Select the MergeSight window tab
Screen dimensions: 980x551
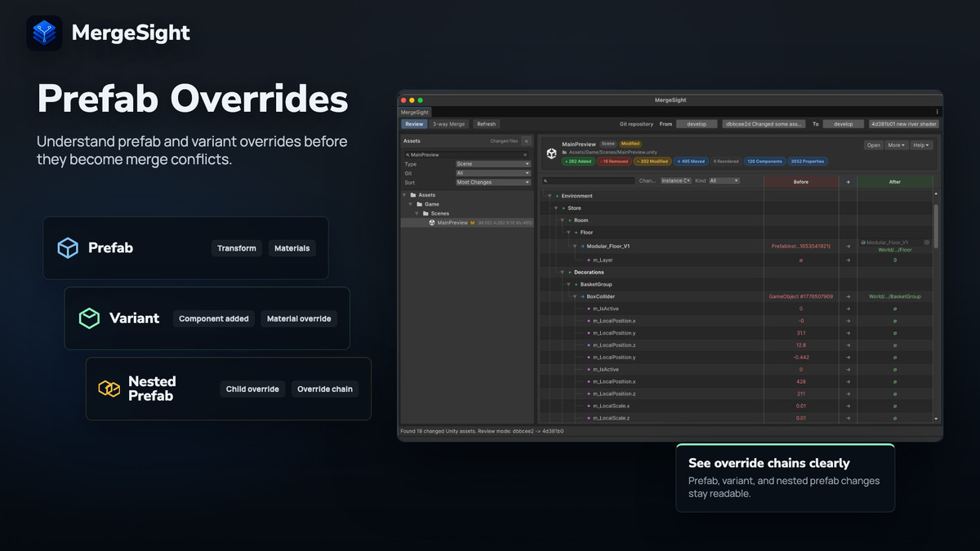pyautogui.click(x=414, y=112)
